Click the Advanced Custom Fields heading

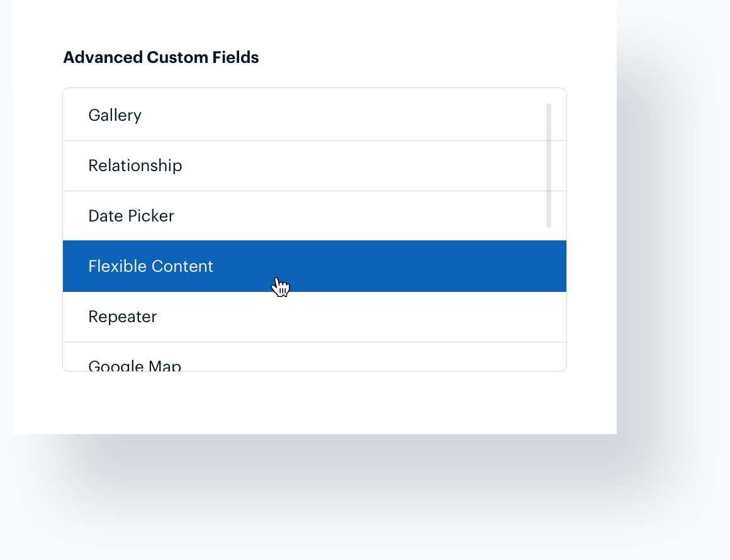(160, 57)
